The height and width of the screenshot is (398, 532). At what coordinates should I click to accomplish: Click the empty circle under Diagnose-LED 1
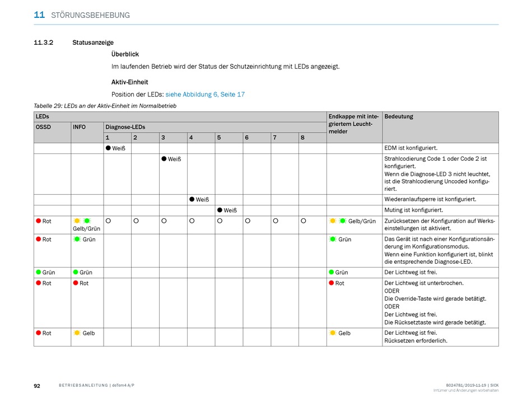[x=108, y=221]
